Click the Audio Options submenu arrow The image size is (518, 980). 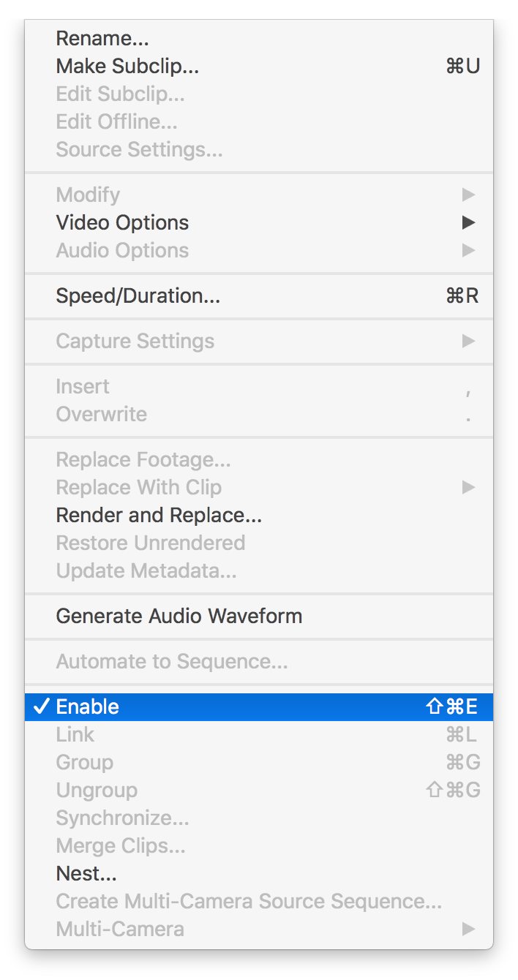coord(468,251)
